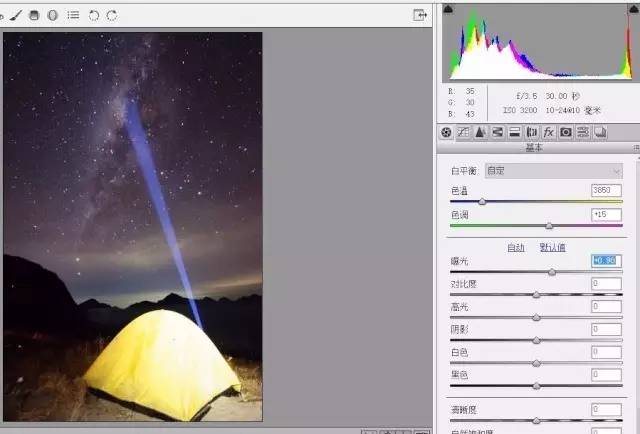Click the 30.00 秒 shutter readout
Viewport: 640px width, 434px height.
click(x=562, y=96)
